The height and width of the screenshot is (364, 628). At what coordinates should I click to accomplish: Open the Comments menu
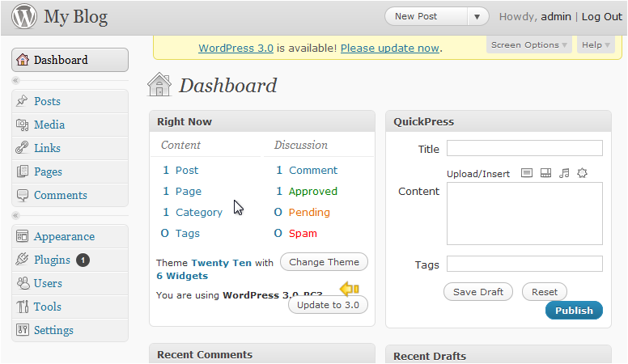point(70,195)
